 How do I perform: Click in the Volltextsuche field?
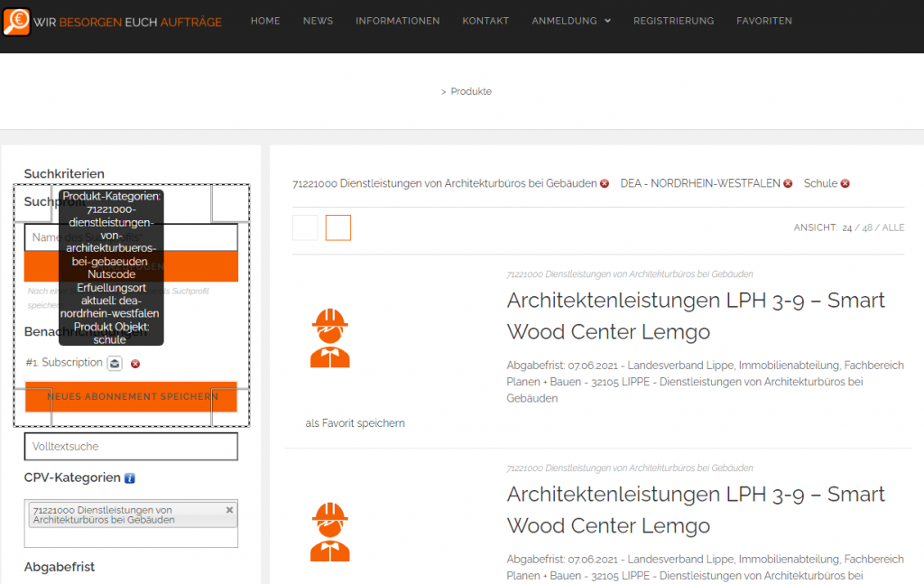click(131, 446)
